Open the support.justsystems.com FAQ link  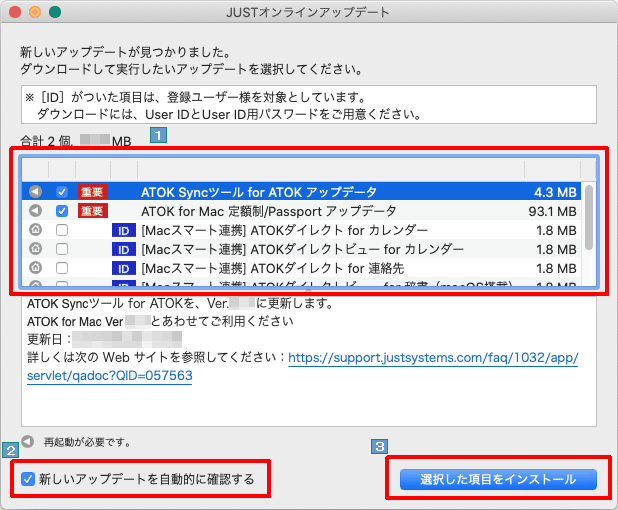[433, 357]
